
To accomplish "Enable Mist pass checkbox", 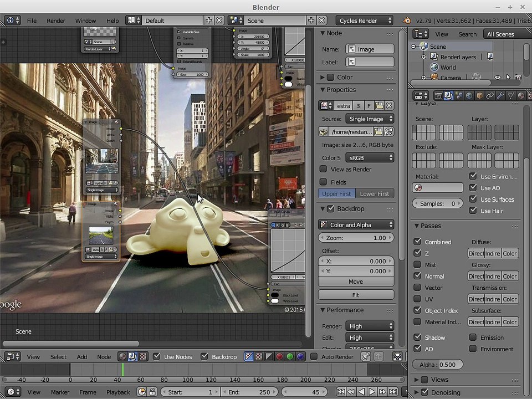I will pos(417,265).
